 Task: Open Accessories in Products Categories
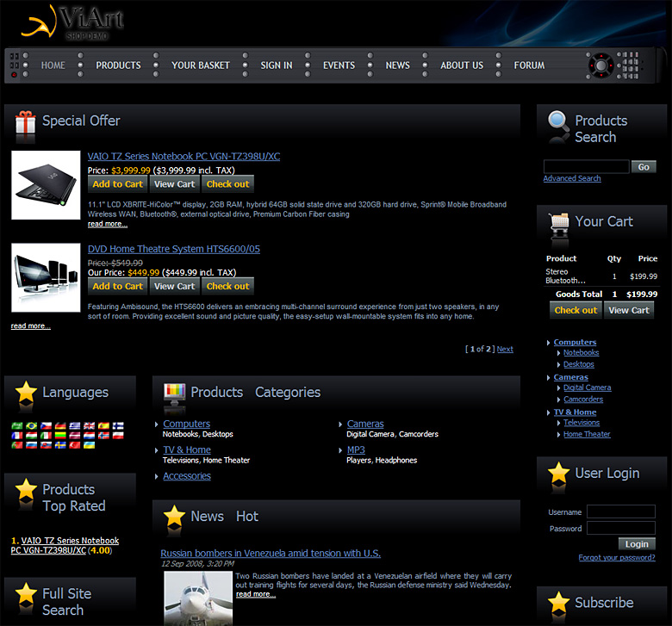point(187,476)
